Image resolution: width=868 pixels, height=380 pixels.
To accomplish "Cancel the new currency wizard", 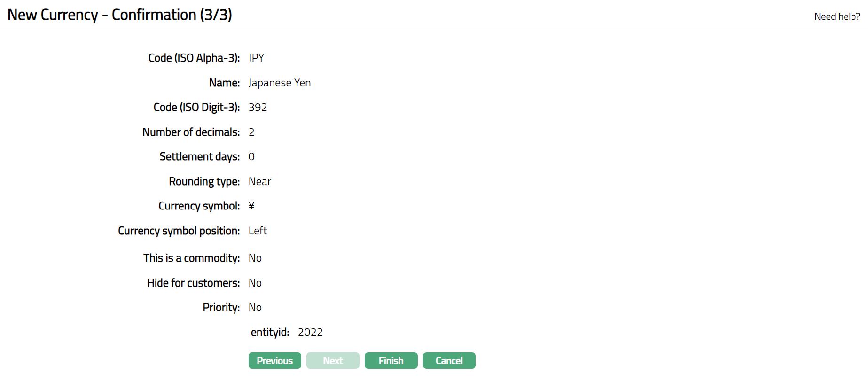I will pyautogui.click(x=449, y=361).
